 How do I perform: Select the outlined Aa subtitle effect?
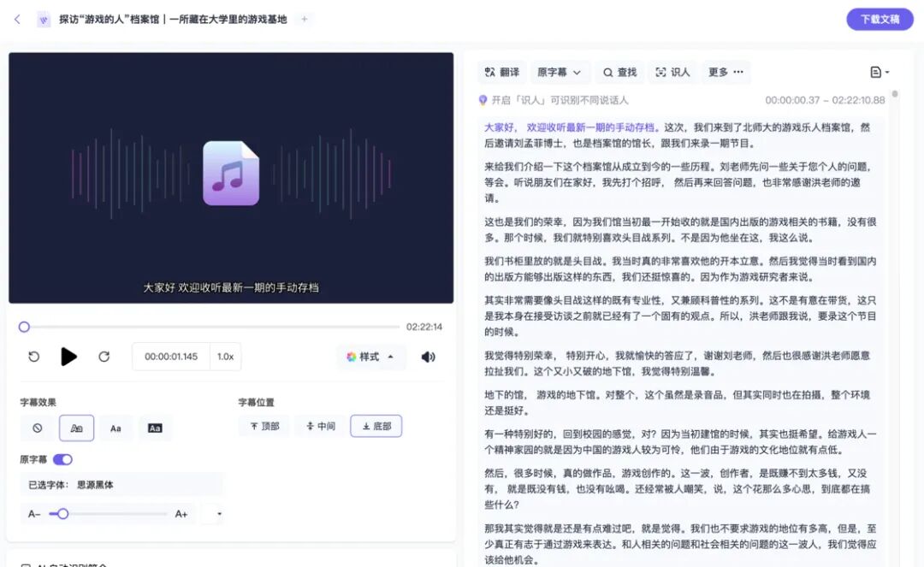76,428
